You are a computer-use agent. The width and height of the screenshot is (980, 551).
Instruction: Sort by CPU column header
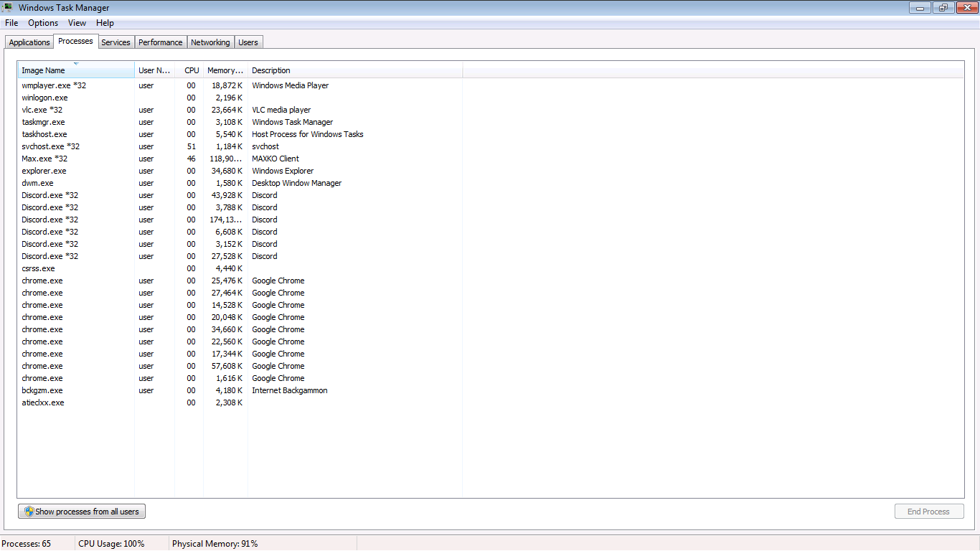(189, 70)
